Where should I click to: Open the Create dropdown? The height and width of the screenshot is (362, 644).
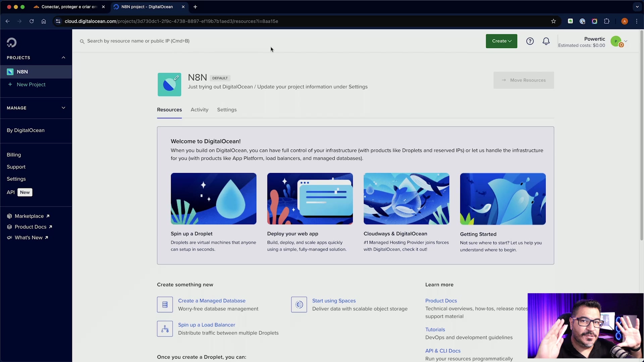pyautogui.click(x=501, y=41)
